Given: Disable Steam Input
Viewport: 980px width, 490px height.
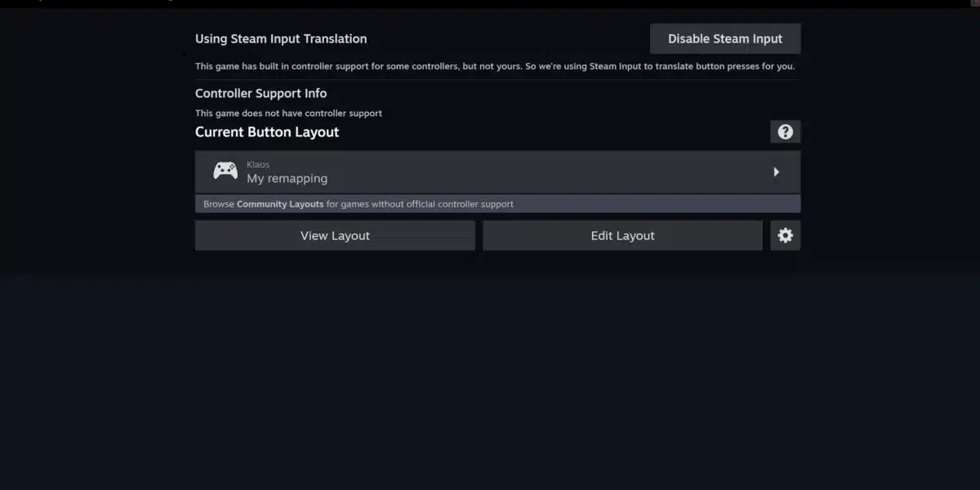Looking at the screenshot, I should tap(725, 38).
